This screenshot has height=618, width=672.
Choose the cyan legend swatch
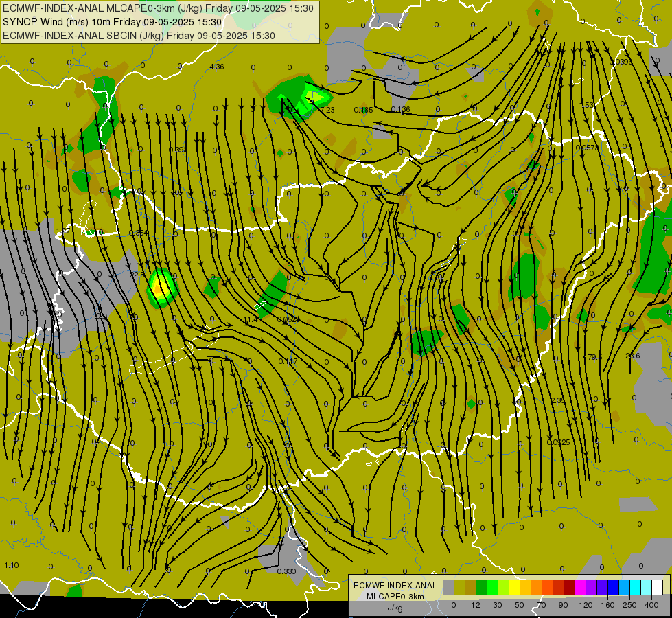point(636,588)
